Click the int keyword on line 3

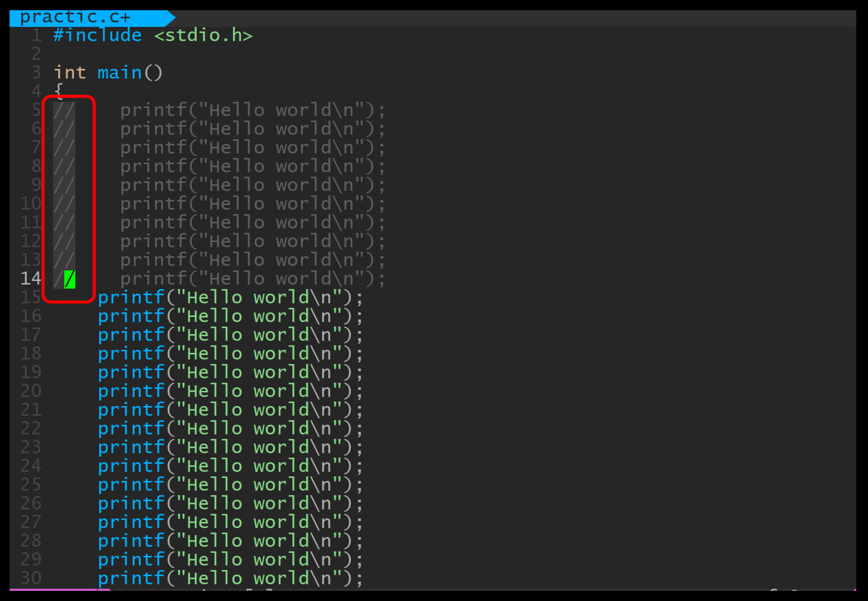tap(70, 73)
